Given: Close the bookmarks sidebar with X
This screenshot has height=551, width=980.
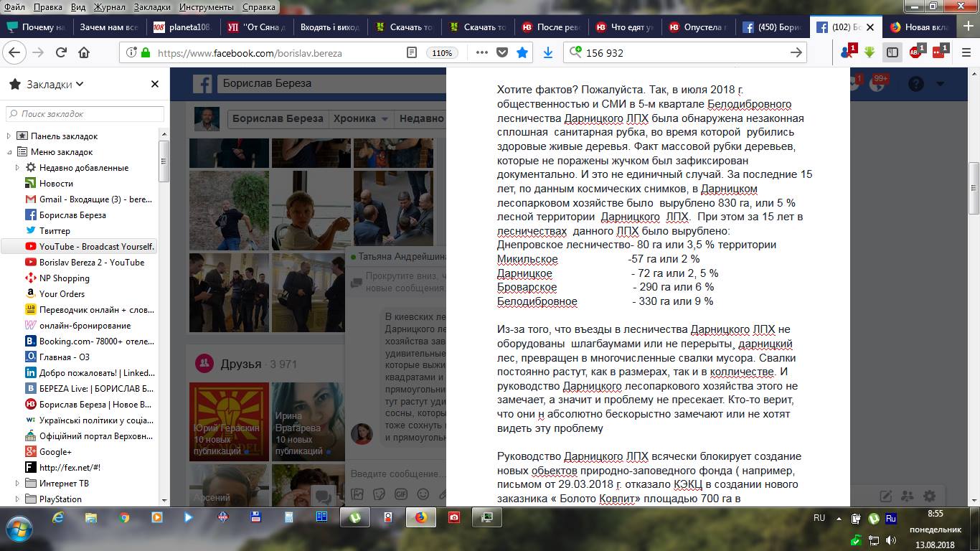Looking at the screenshot, I should pyautogui.click(x=154, y=84).
